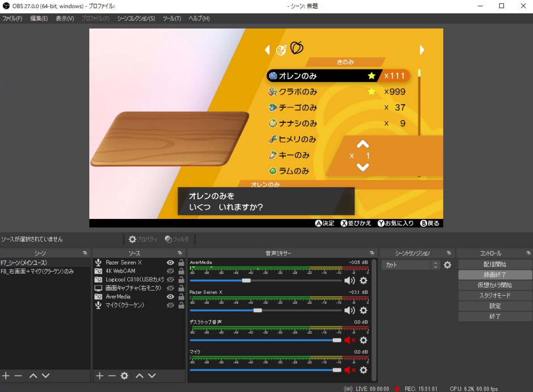Select the 4K WebCAM source row
This screenshot has width=533, height=392.
pos(139,271)
